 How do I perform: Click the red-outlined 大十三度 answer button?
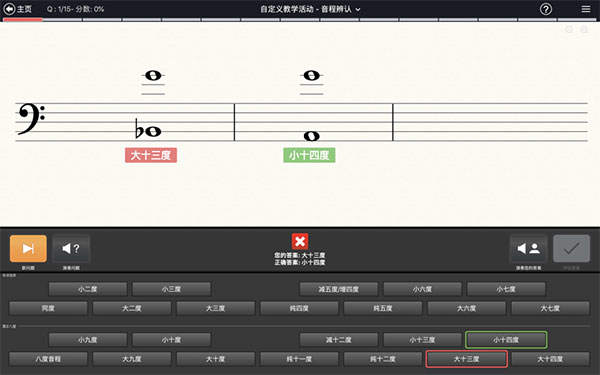pyautogui.click(x=466, y=359)
